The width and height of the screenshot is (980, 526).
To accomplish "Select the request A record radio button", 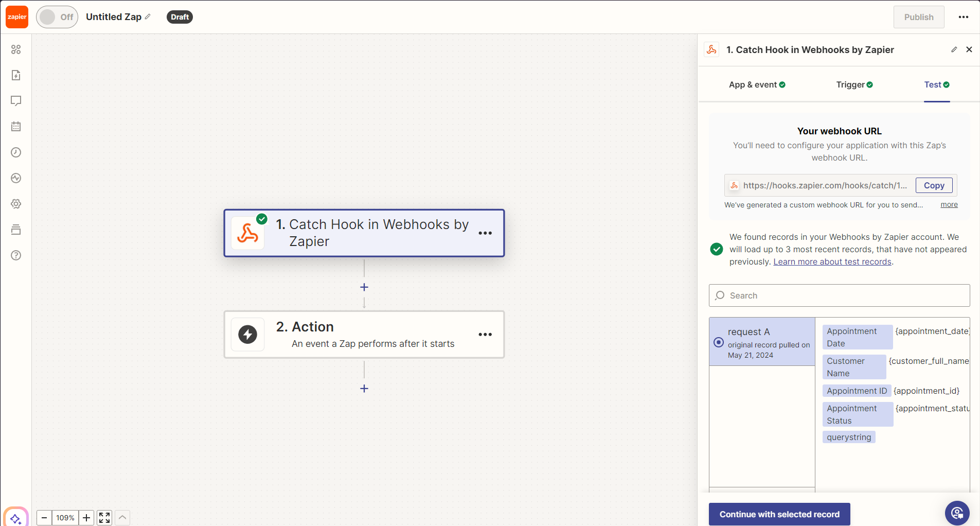I will (x=718, y=341).
